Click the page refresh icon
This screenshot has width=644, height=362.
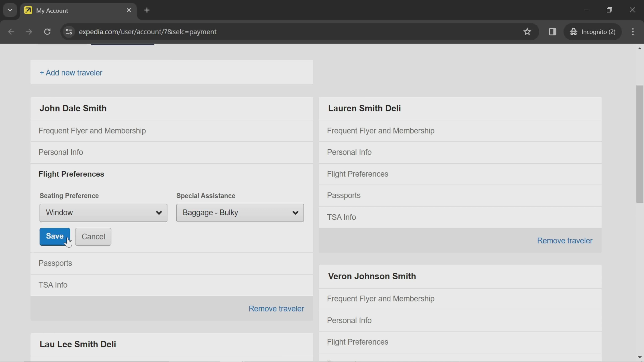click(47, 31)
